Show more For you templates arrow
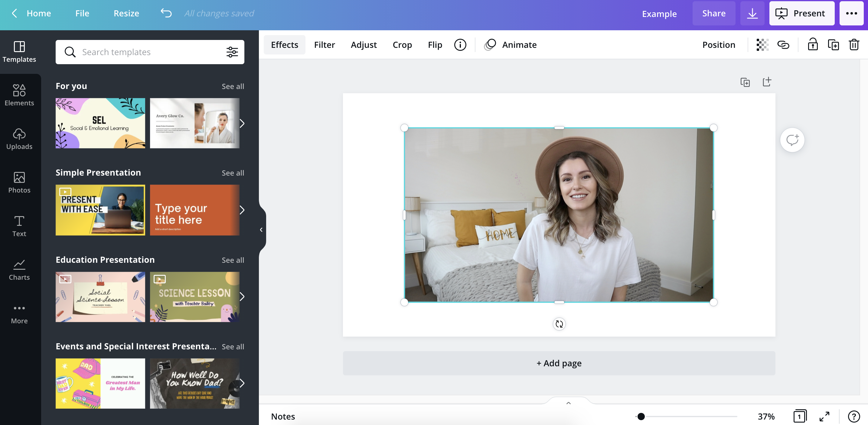This screenshot has width=868, height=425. pos(242,123)
